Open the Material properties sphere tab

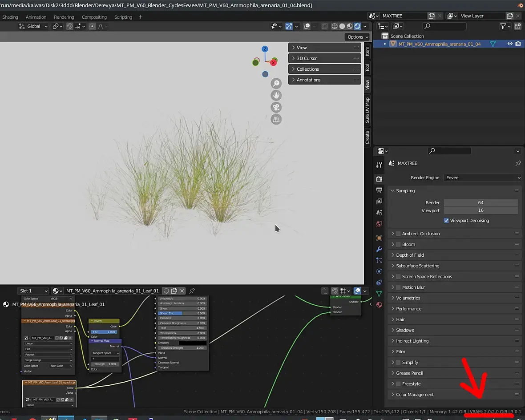coord(379,305)
